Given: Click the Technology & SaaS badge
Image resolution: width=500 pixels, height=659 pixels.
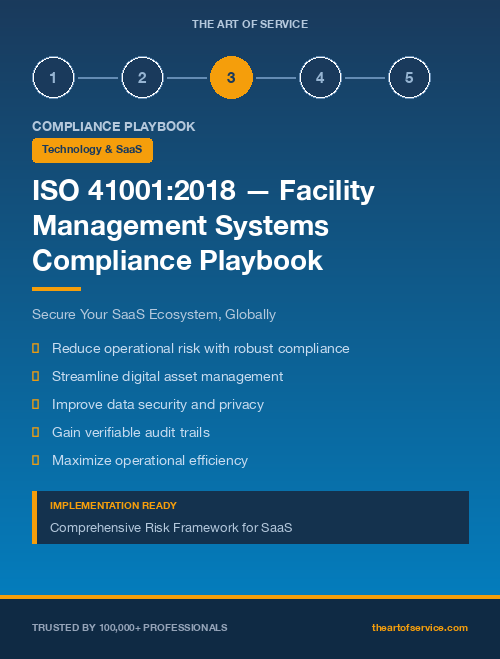Looking at the screenshot, I should coord(92,150).
